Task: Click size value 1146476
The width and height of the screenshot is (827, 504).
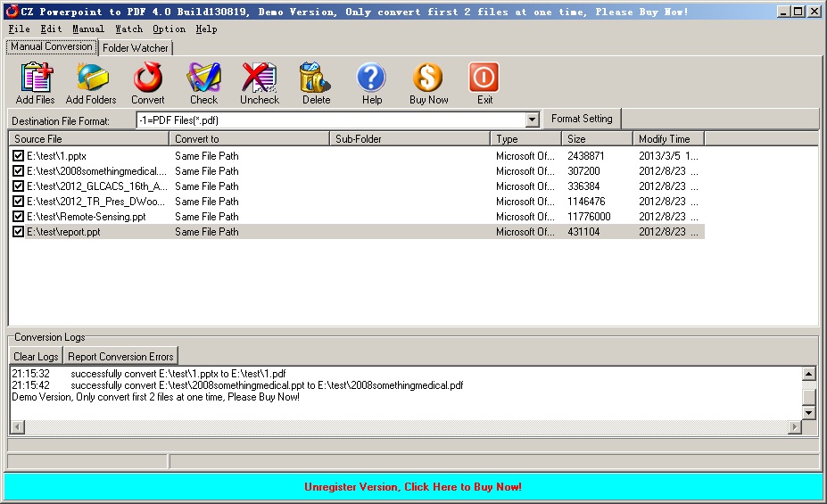Action: (586, 201)
